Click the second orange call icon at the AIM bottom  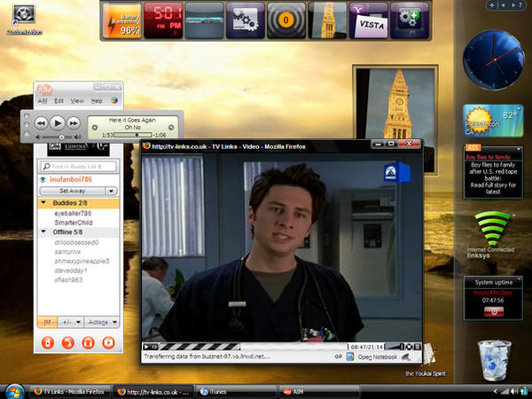point(68,342)
